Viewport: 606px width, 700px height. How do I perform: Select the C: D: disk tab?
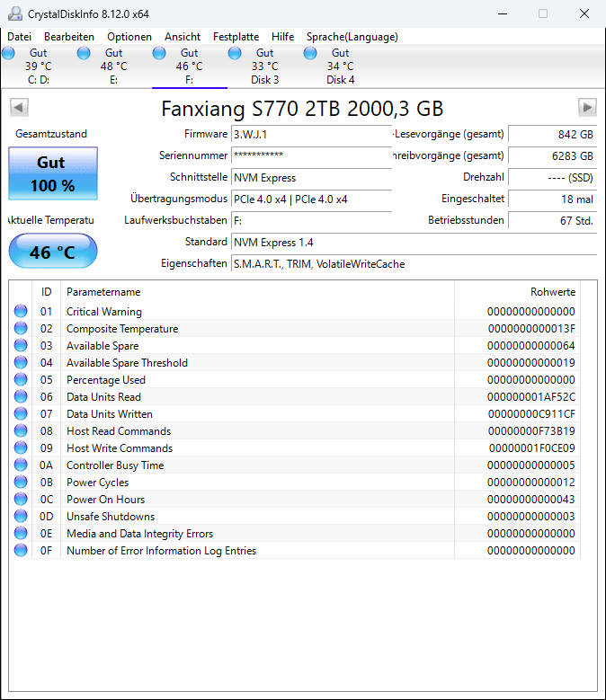click(x=39, y=66)
